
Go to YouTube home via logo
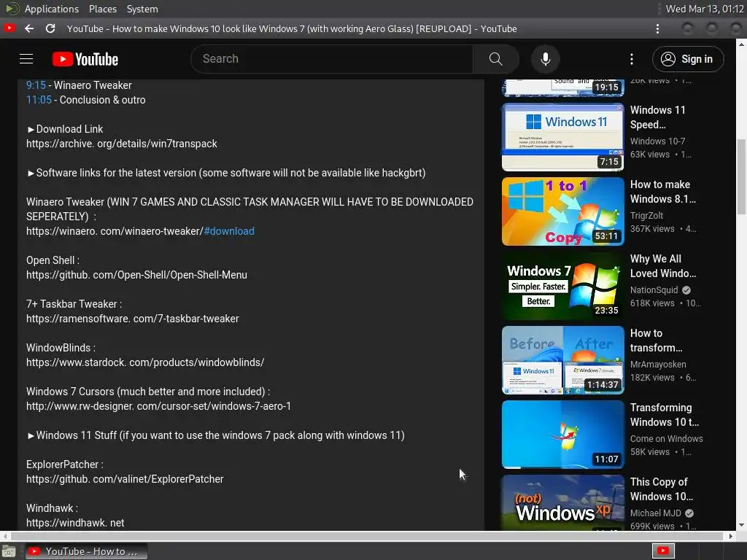[85, 59]
